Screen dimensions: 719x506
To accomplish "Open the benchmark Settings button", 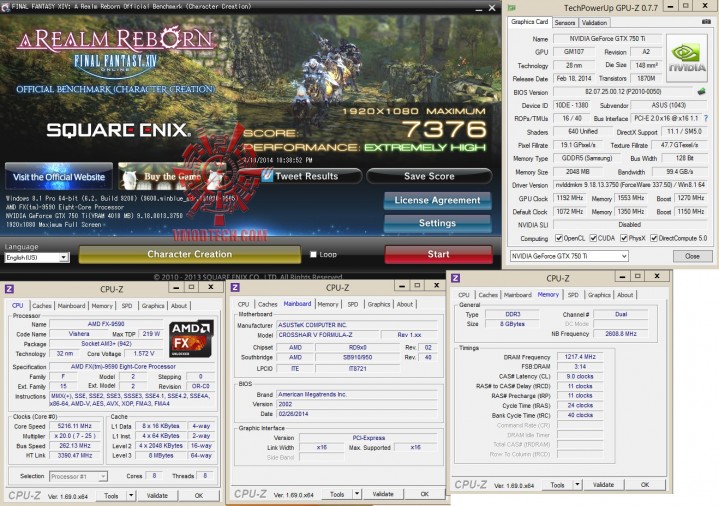I will pyautogui.click(x=437, y=223).
